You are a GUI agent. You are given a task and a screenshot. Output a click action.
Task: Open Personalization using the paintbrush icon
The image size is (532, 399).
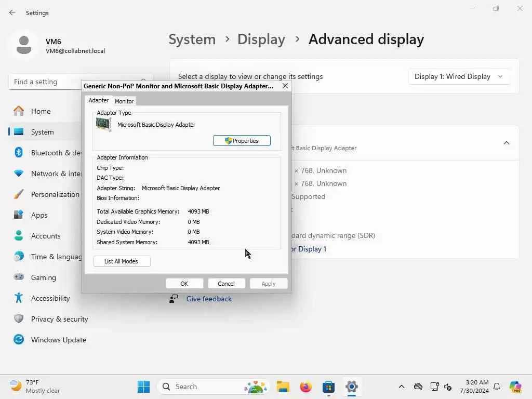[x=19, y=194]
